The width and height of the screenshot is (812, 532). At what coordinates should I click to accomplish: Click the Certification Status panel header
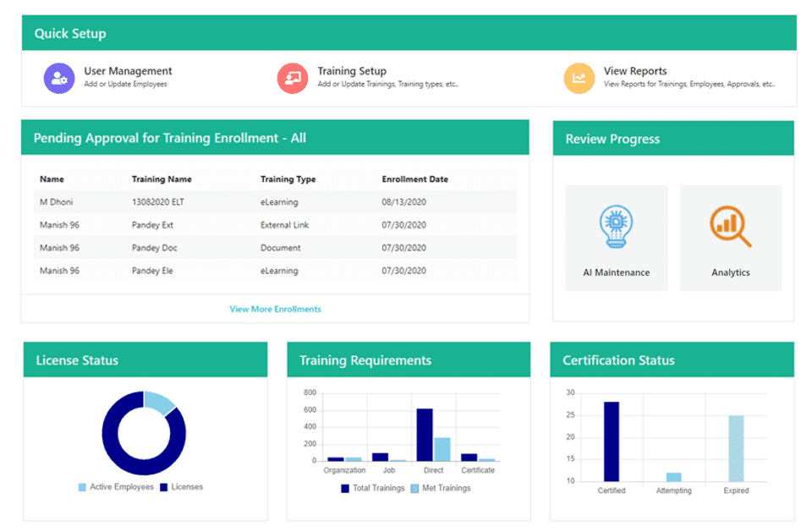672,359
